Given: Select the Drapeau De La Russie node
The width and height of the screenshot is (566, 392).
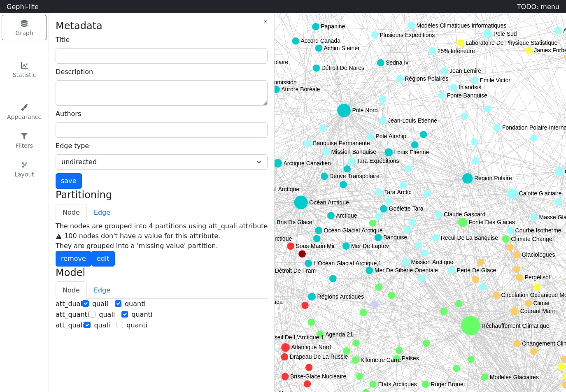Looking at the screenshot, I should point(284,357).
